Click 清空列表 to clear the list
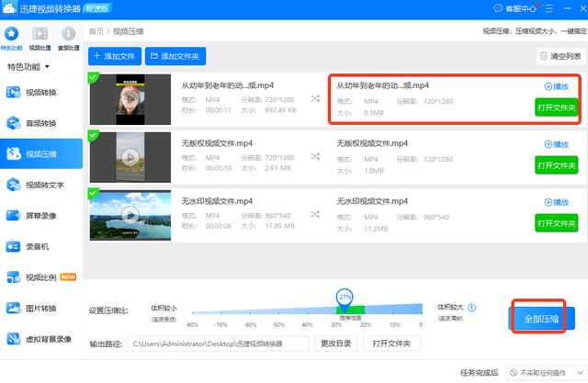This screenshot has height=383, width=588. click(x=560, y=56)
